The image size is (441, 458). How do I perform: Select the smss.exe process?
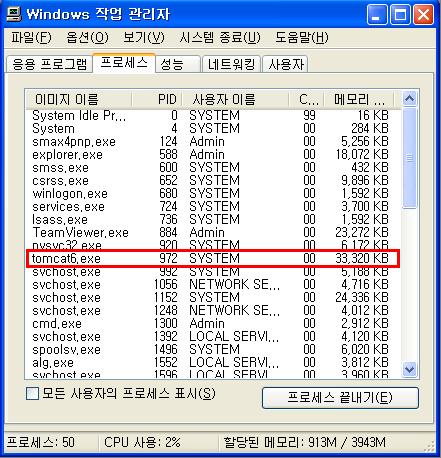[x=213, y=167]
